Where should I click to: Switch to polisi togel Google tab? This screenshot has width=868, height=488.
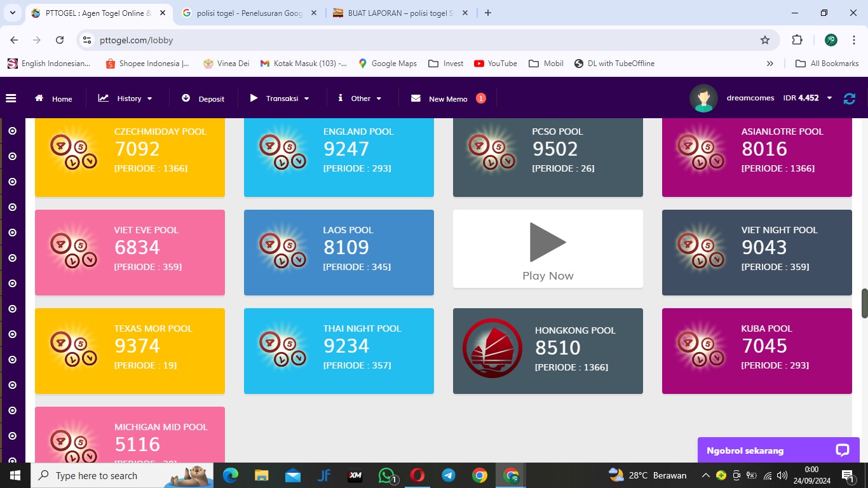249,13
